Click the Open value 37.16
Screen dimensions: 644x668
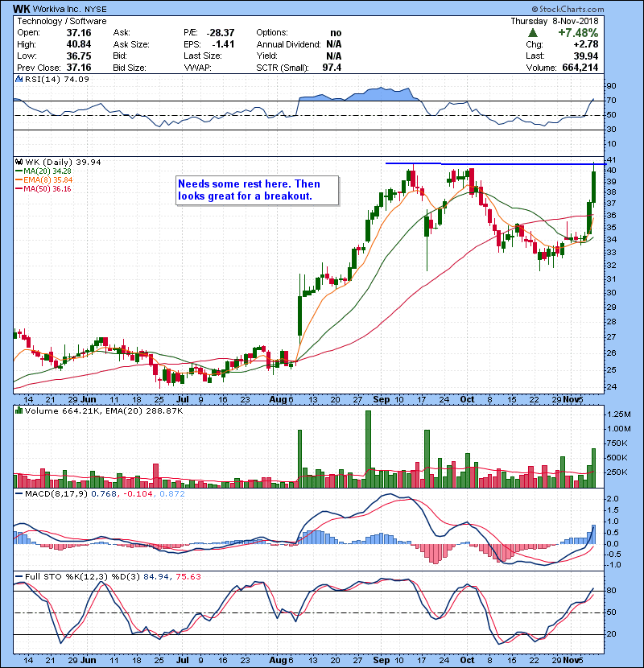pyautogui.click(x=79, y=33)
